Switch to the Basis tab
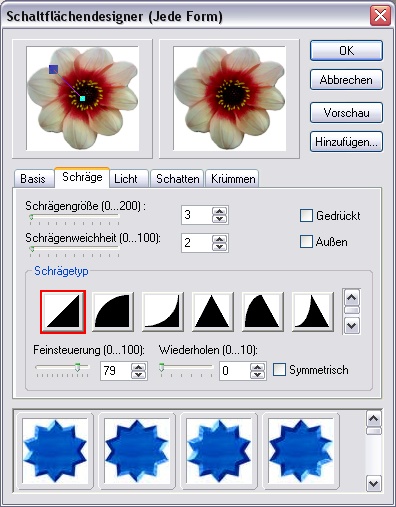The height and width of the screenshot is (507, 396). tap(33, 179)
